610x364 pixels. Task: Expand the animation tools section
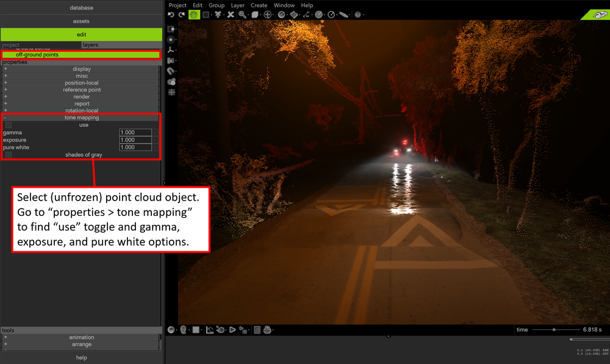click(x=81, y=337)
